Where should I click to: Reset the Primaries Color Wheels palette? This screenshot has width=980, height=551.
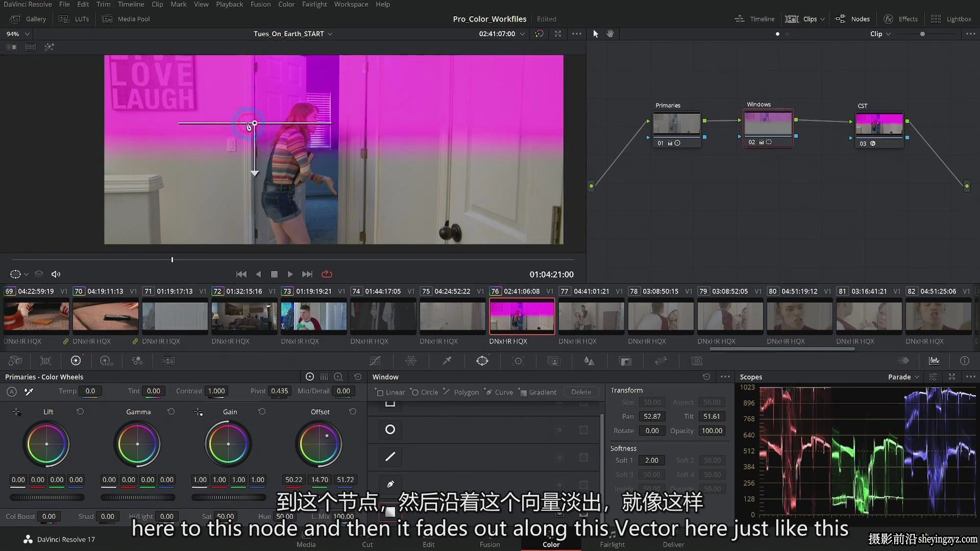[x=358, y=377]
